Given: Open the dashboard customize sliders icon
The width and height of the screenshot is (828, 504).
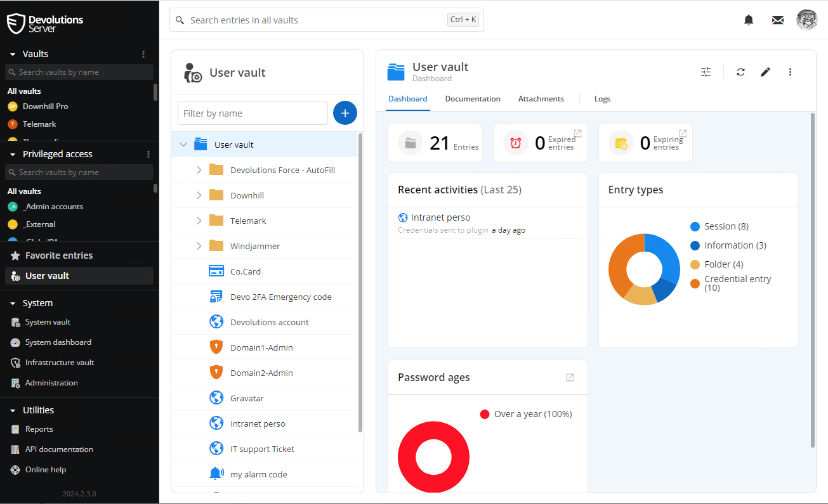Looking at the screenshot, I should click(706, 72).
